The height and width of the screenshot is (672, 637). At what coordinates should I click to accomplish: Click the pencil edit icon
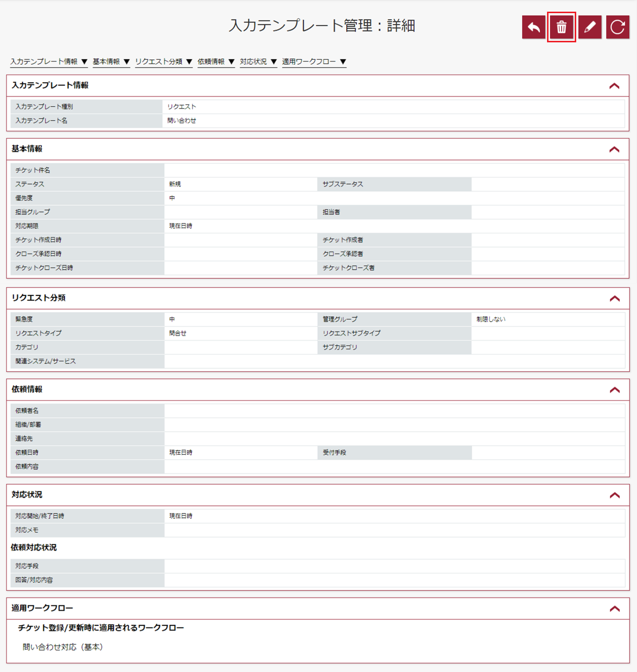(x=590, y=27)
